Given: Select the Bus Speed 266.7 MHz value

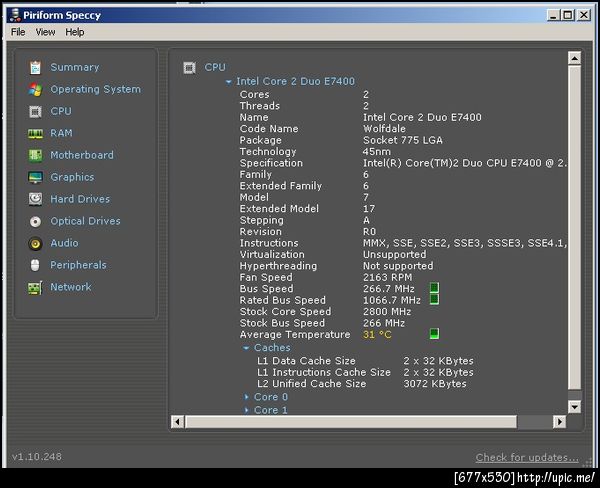Looking at the screenshot, I should point(389,289).
